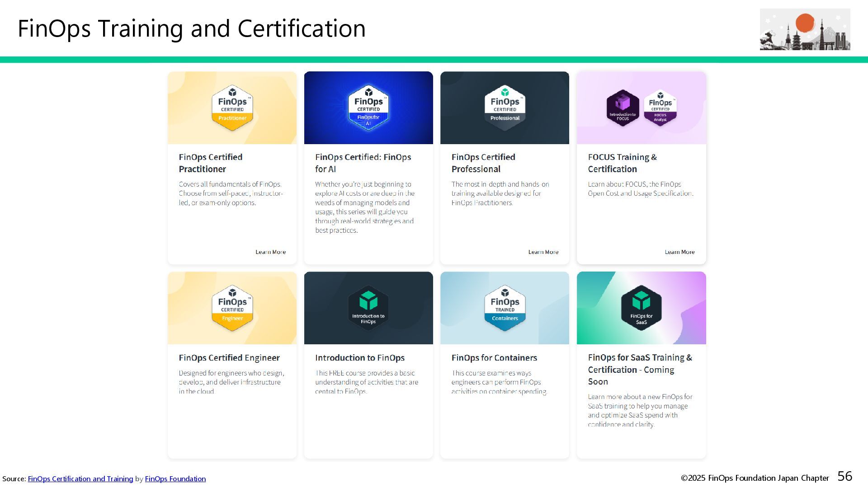Click the 'Designed for engineers who design' description
Screen dimensions: 868x488
tap(231, 382)
